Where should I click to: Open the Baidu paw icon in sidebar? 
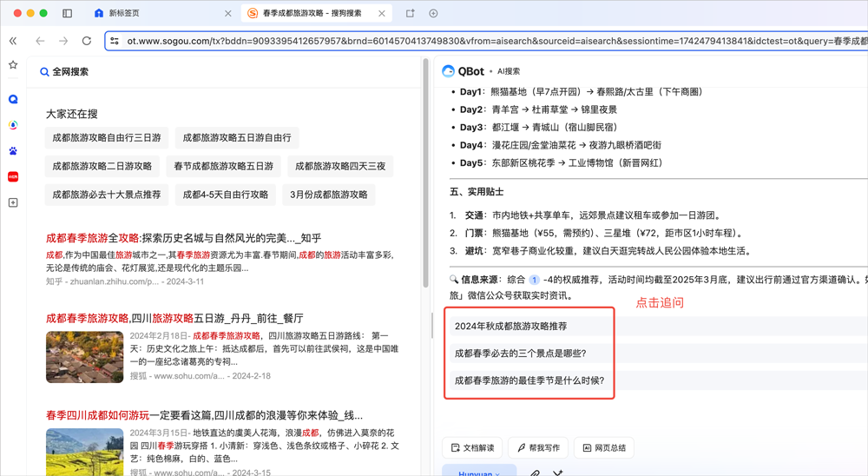pos(13,151)
